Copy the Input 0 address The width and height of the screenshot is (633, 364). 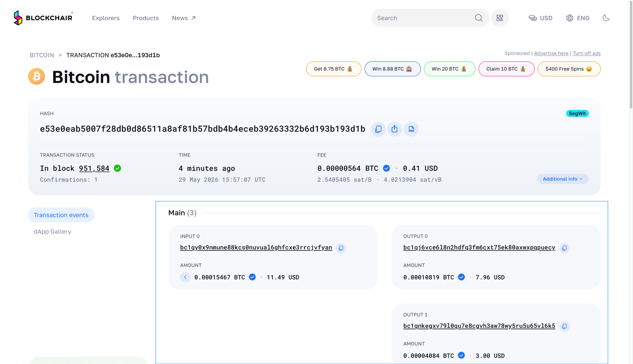click(341, 248)
